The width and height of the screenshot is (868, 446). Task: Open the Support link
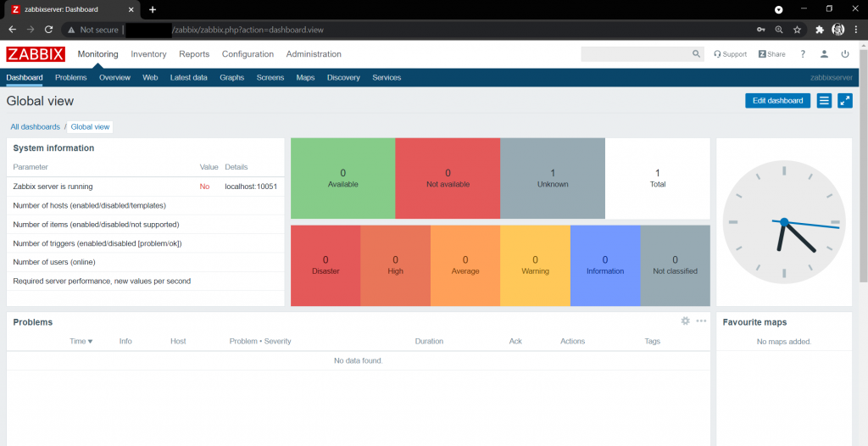[x=730, y=54]
